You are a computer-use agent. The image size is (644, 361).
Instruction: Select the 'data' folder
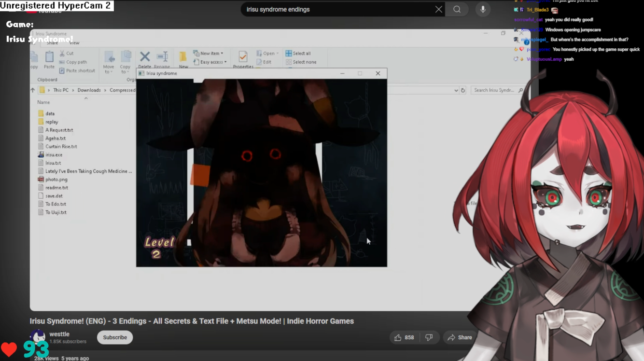pyautogui.click(x=46, y=113)
